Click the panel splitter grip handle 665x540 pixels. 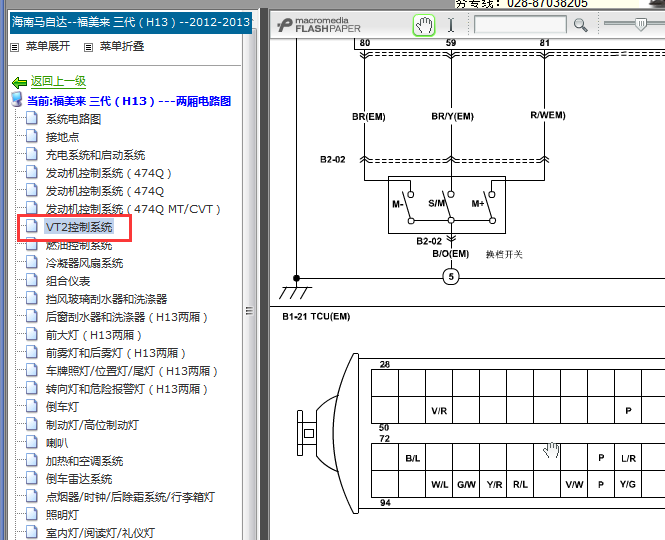point(249,311)
